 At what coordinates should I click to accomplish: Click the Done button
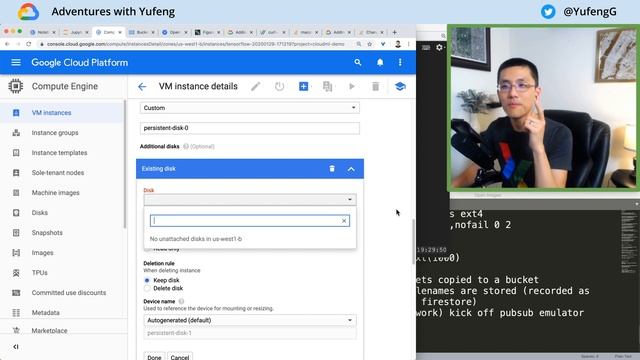[154, 357]
